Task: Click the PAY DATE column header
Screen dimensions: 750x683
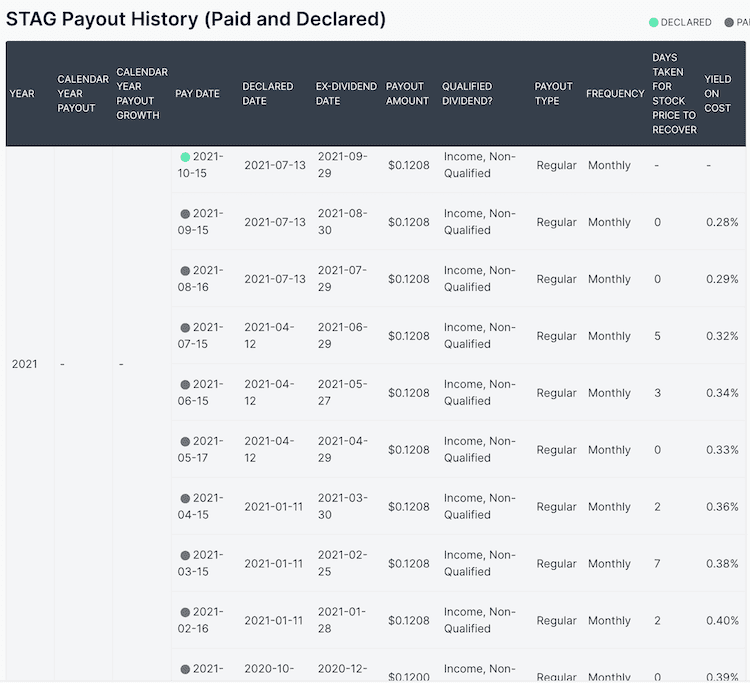Action: (197, 94)
